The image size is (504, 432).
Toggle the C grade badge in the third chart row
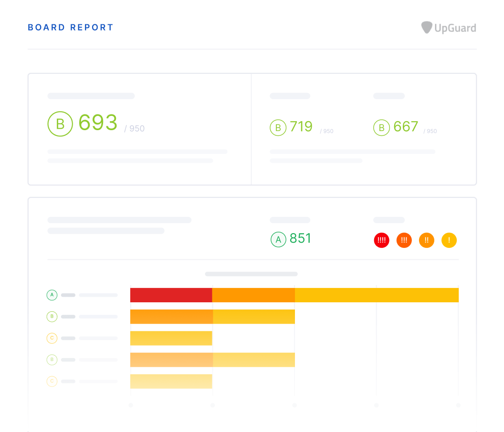coord(52,338)
